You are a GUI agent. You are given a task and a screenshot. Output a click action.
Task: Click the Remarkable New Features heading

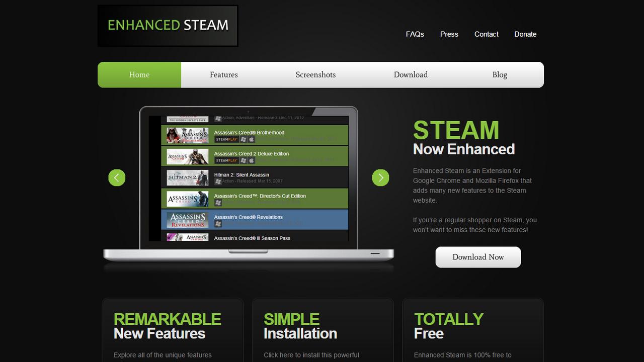pyautogui.click(x=167, y=326)
